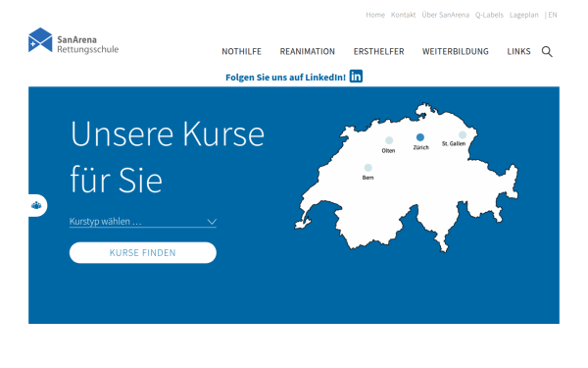The width and height of the screenshot is (588, 368).
Task: Click the St. Gallen label on the map
Action: point(454,143)
